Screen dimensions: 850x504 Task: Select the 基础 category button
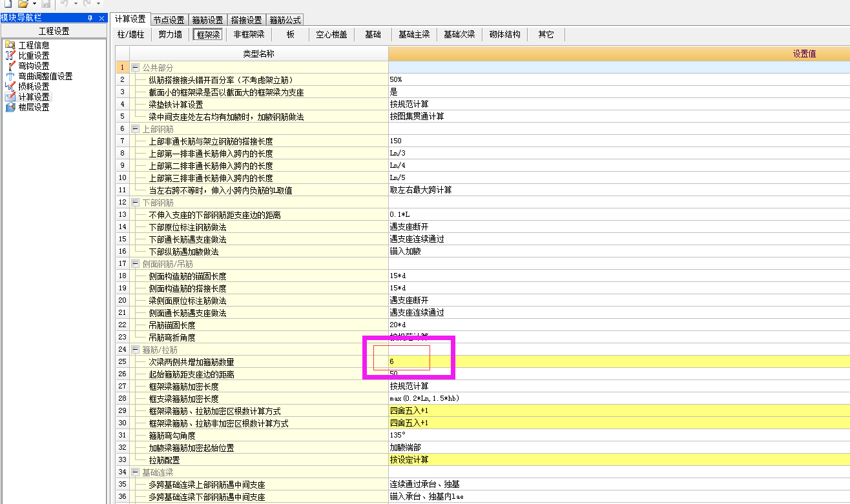point(373,34)
